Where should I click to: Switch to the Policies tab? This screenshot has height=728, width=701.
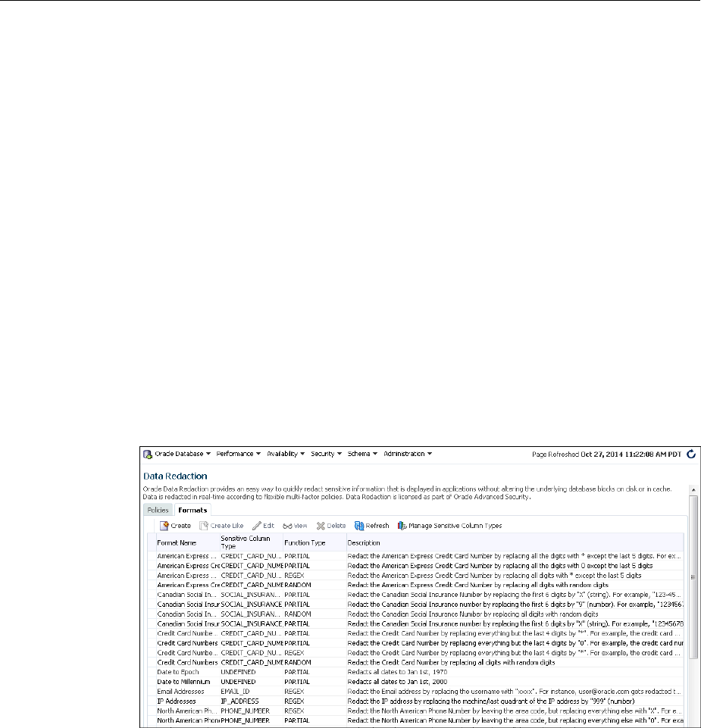point(158,510)
